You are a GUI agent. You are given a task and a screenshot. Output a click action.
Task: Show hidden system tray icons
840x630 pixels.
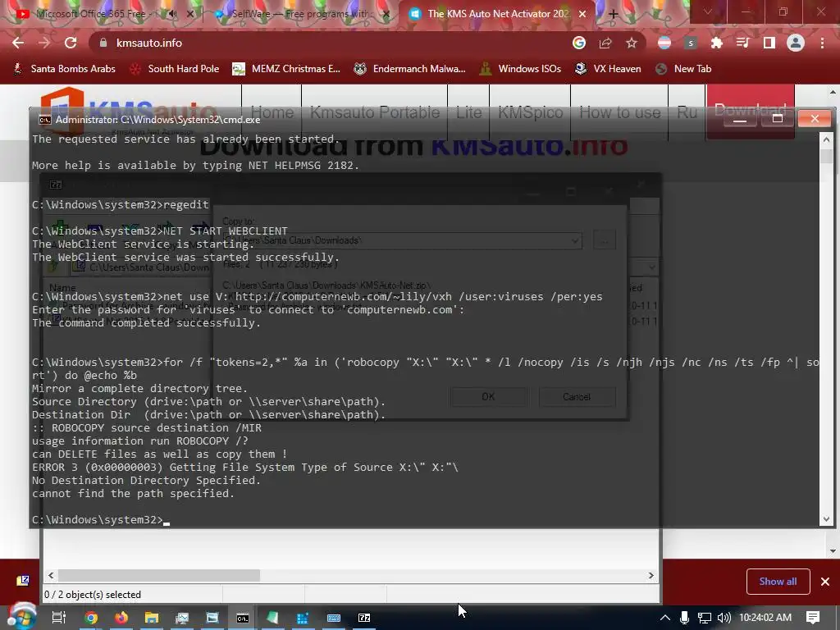664,618
